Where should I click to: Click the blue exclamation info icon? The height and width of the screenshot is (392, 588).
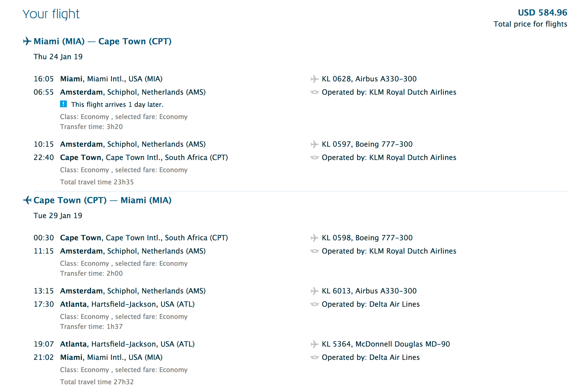point(63,104)
